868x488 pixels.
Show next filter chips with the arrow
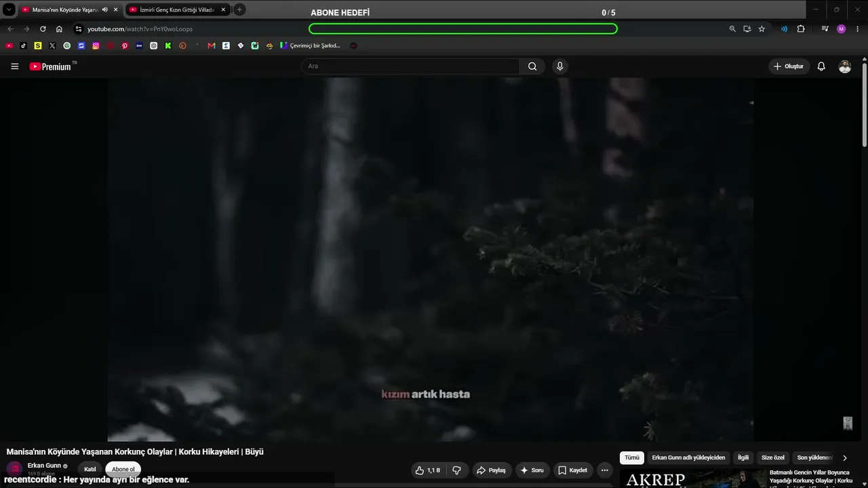pyautogui.click(x=845, y=458)
